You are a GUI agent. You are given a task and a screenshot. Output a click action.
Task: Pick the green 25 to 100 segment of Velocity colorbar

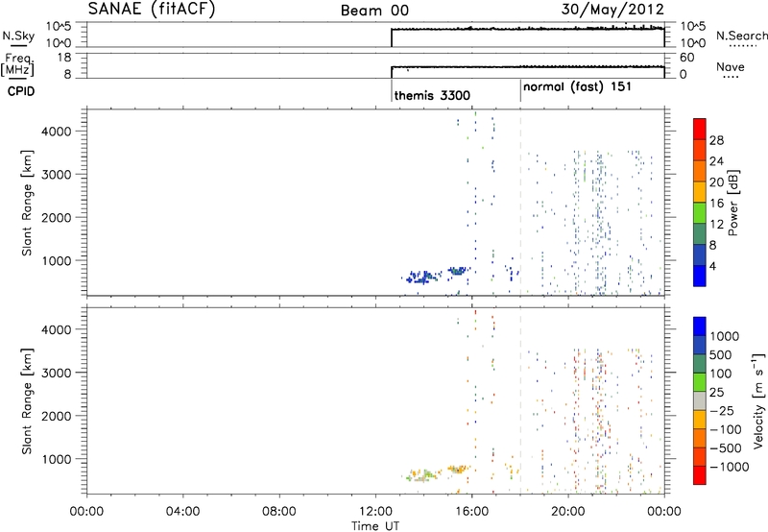700,382
